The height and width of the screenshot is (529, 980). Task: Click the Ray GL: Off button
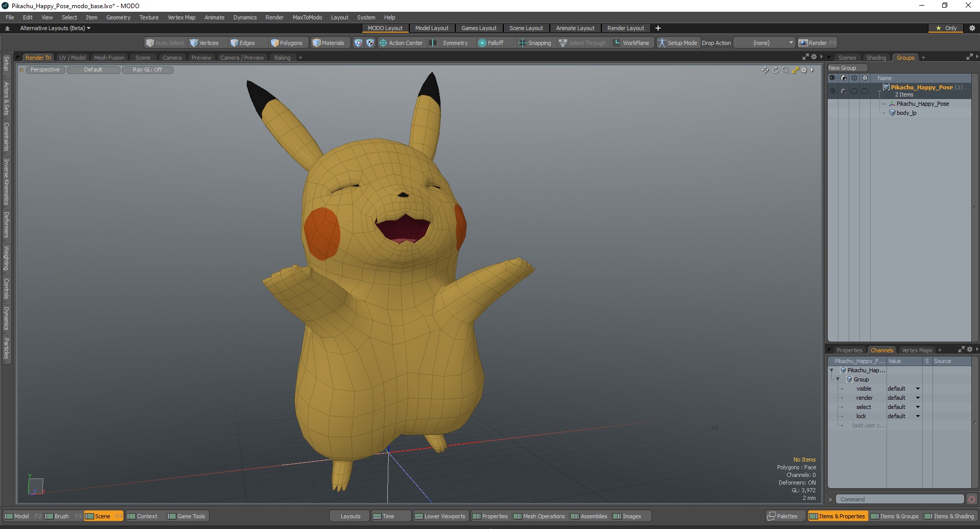[x=148, y=69]
